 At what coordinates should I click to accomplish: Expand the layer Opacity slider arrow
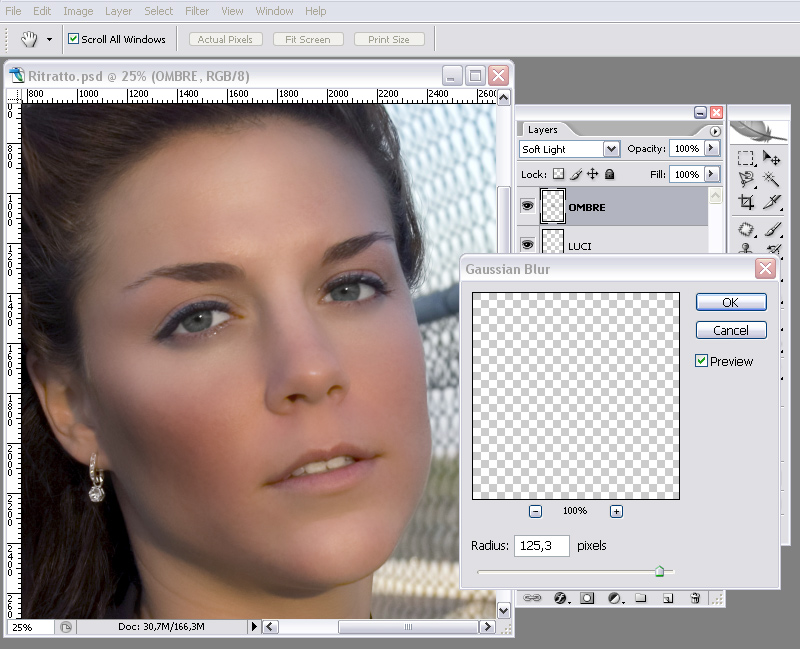pos(711,148)
